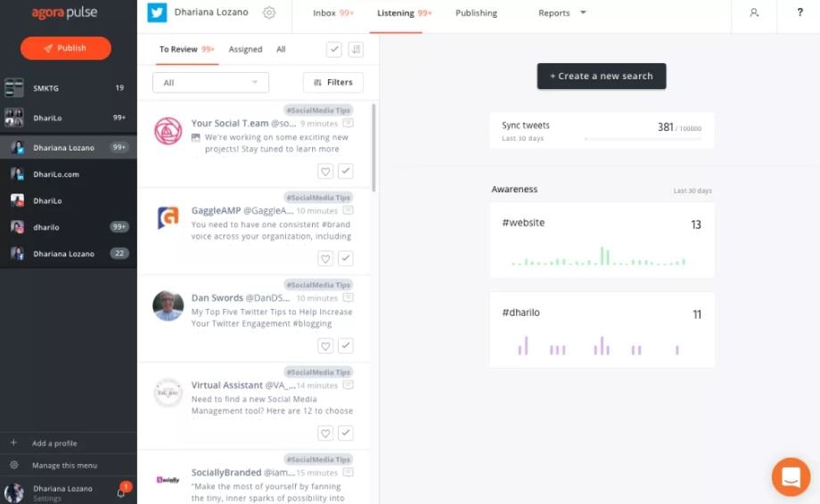Click the Sync tweets progress bar
Viewport: 820px width, 504px height.
(644, 139)
